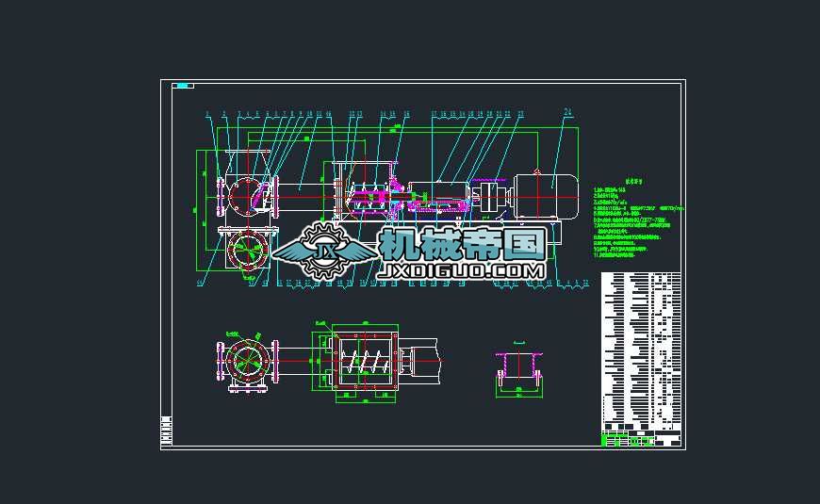Select the circular flange in the plan view
The image size is (820, 504).
coord(249,361)
